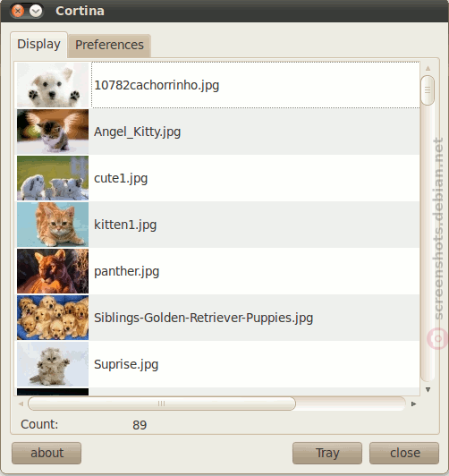
Task: Click the down arrow of vertical scrollbar
Action: [x=428, y=389]
